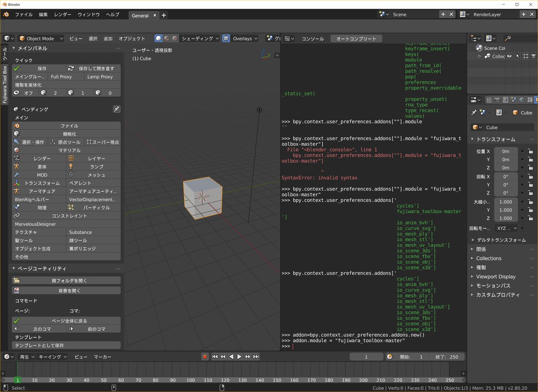Click the current frame number field

(x=366, y=357)
